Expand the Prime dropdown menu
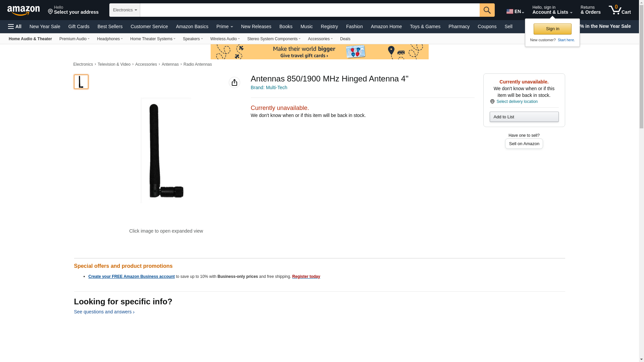Image resolution: width=644 pixels, height=362 pixels. tap(224, 26)
